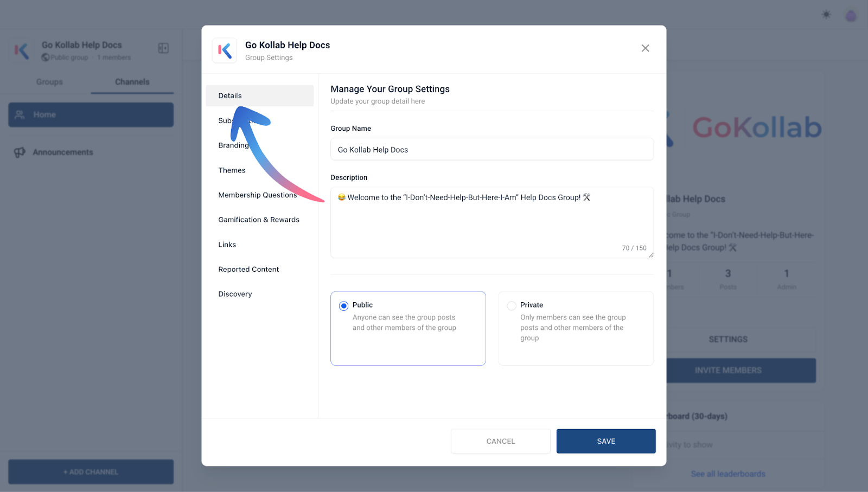868x492 pixels.
Task: Switch to the Groups tab
Action: click(x=49, y=82)
